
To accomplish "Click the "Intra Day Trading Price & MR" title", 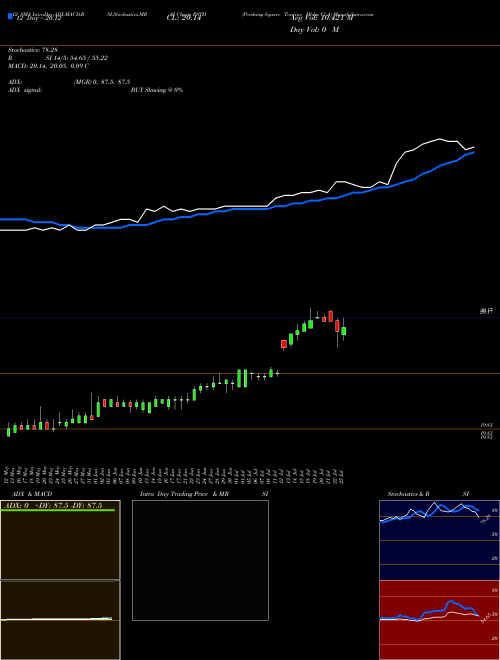I will click(184, 494).
